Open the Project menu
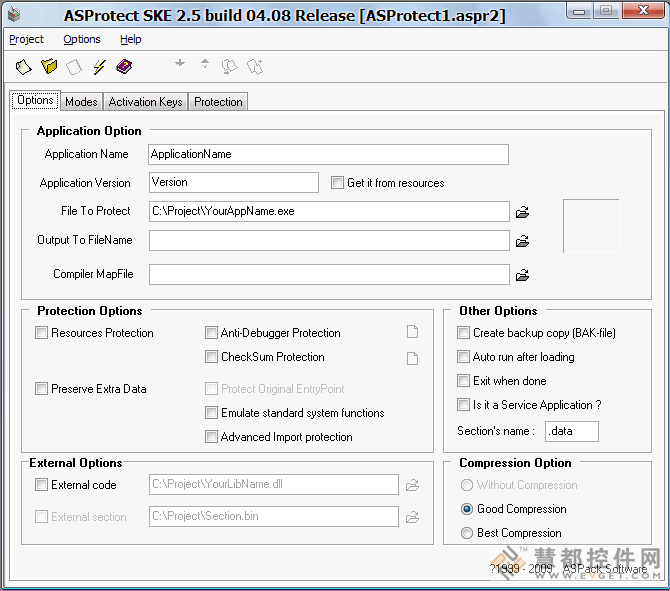The image size is (670, 591). [26, 39]
